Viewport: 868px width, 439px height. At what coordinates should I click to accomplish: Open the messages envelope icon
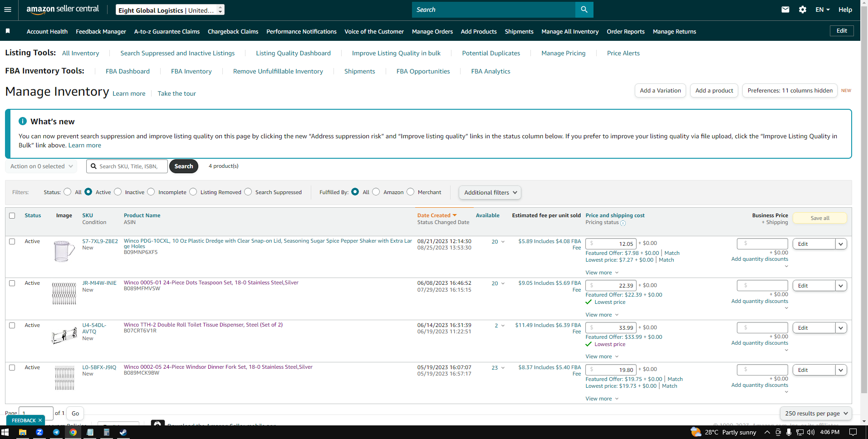(785, 10)
